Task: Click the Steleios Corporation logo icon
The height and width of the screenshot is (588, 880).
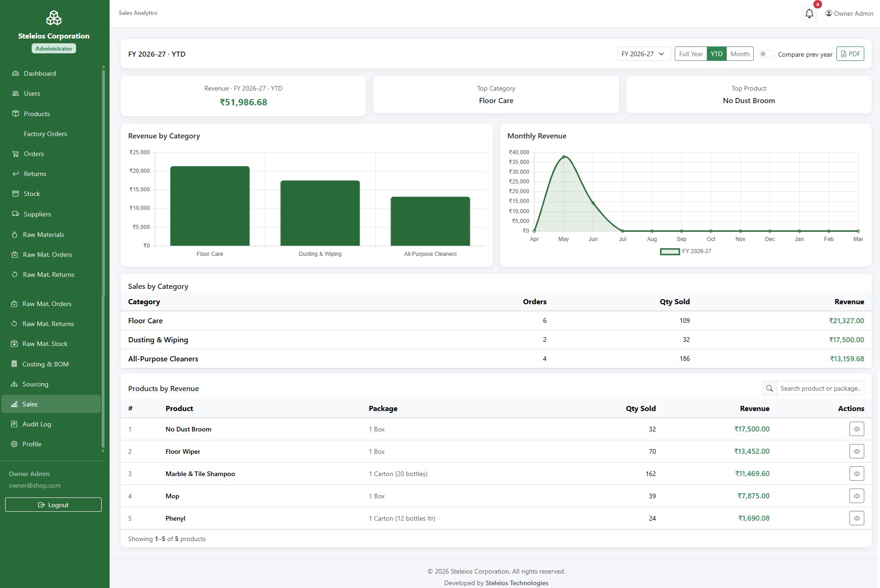Action: (x=54, y=18)
